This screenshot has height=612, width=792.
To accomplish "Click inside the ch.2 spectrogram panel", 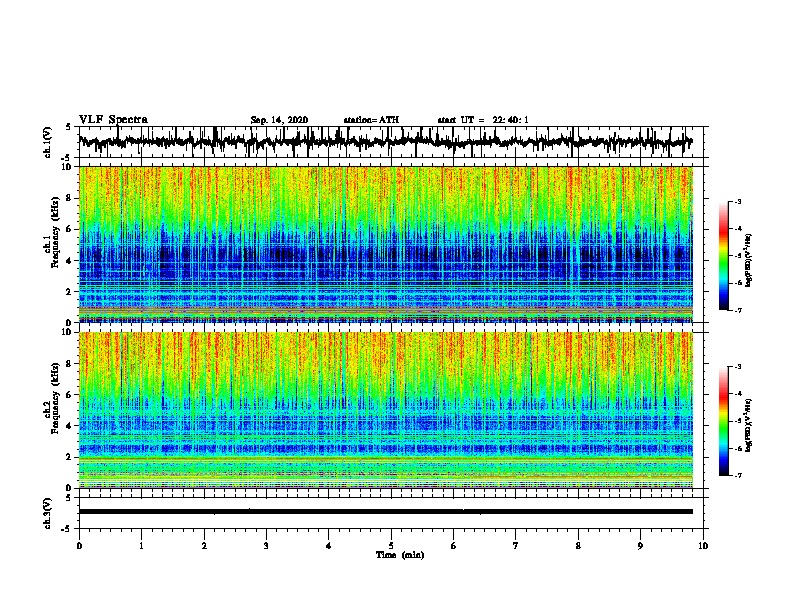I will 385,410.
